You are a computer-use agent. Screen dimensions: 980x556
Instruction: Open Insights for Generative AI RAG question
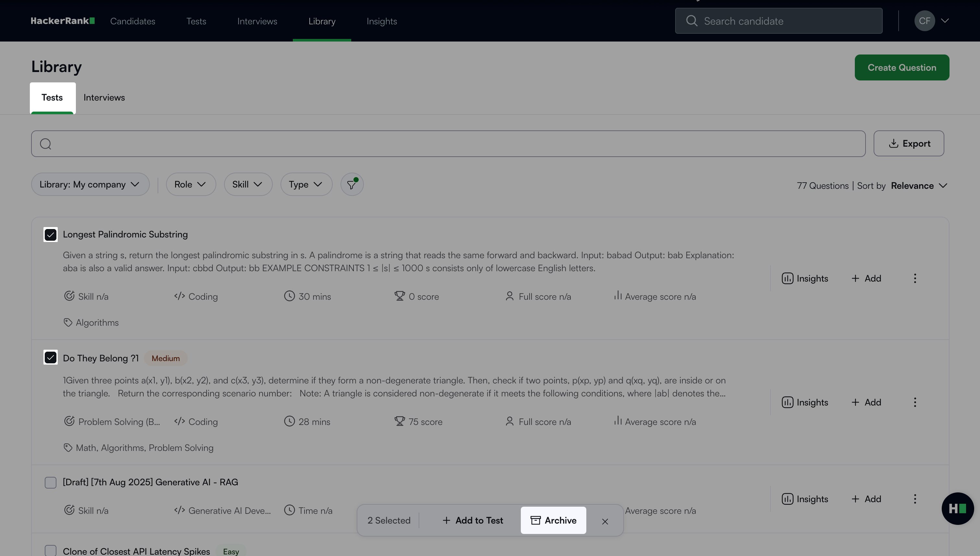(805, 499)
